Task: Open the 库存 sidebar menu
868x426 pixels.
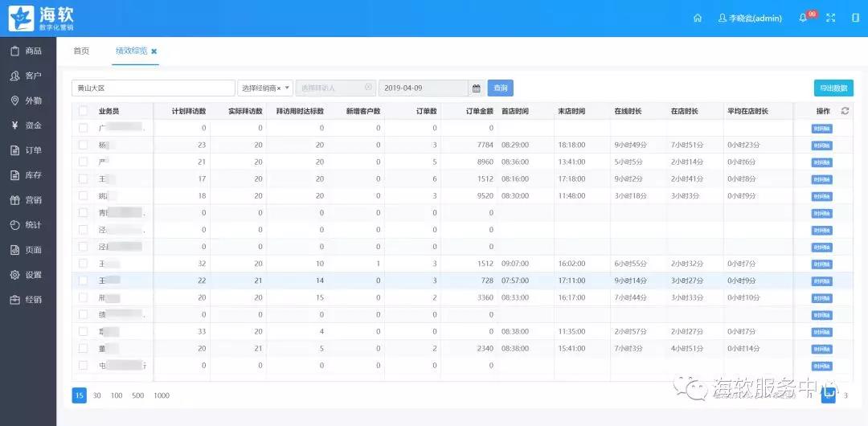Action: [x=27, y=175]
